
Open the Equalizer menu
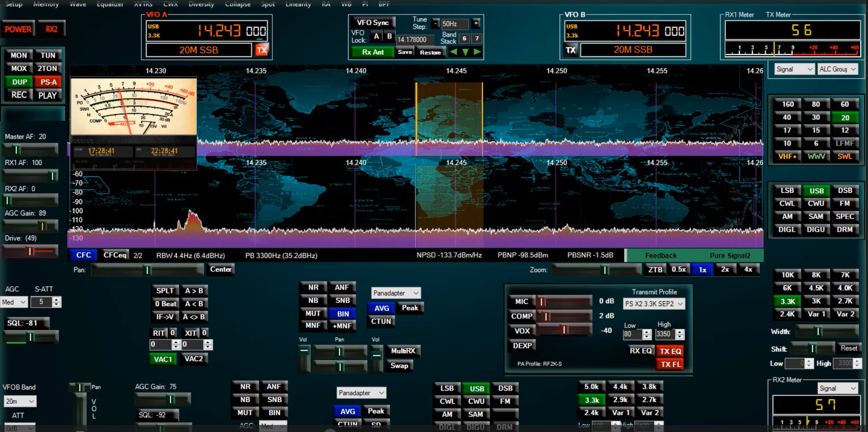(110, 4)
